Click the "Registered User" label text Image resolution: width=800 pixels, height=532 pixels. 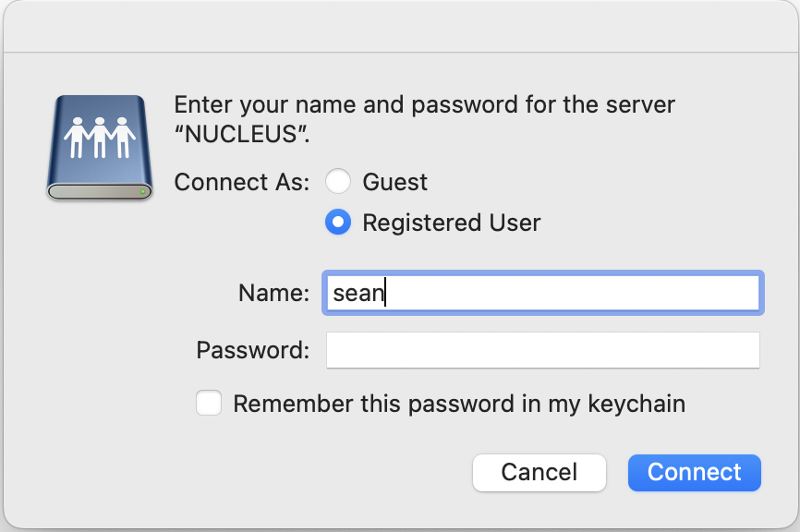(451, 223)
